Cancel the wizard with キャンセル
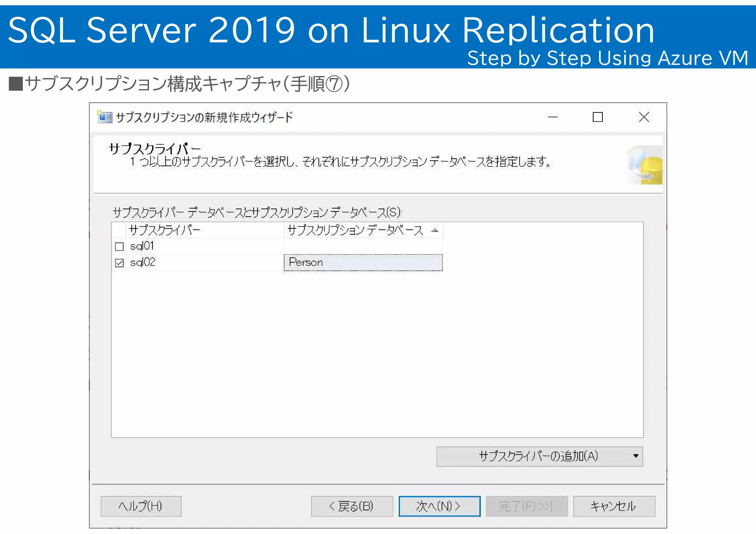Screen dimensions: 756x534 (x=614, y=506)
